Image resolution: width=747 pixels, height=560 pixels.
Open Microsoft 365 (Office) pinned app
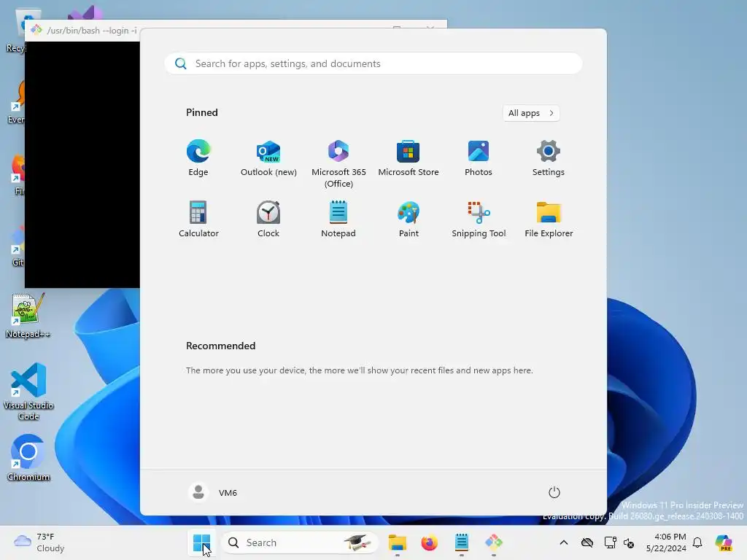tap(338, 164)
